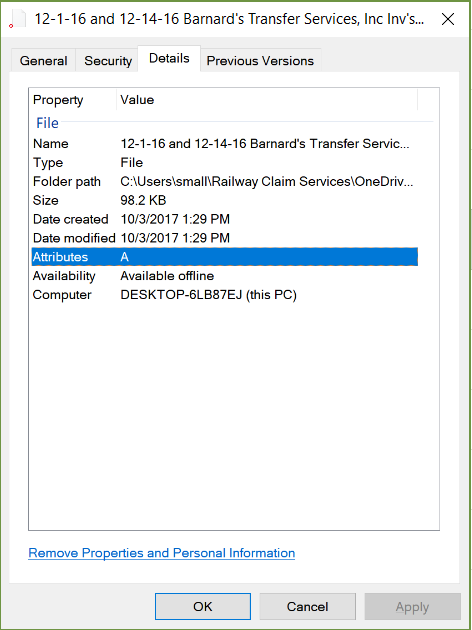The width and height of the screenshot is (472, 630).
Task: Select the Folder path row
Action: (x=225, y=182)
